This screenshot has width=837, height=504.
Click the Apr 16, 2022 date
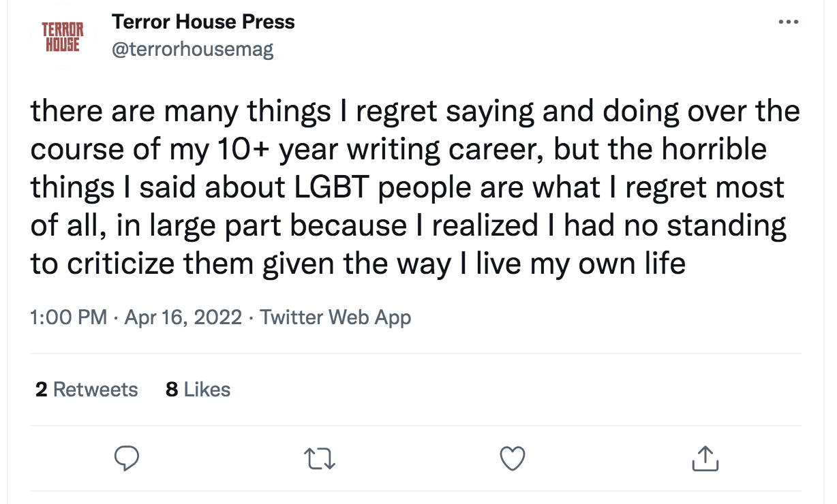pyautogui.click(x=183, y=317)
